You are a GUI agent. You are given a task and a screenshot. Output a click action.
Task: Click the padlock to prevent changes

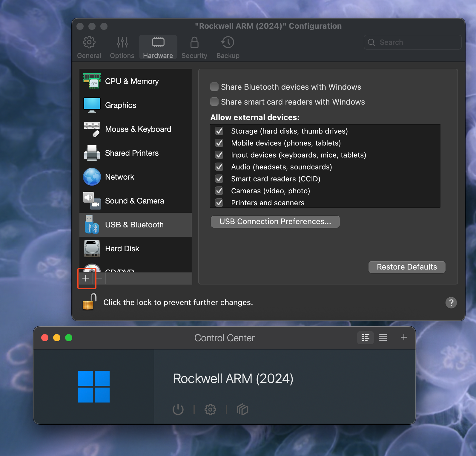90,302
